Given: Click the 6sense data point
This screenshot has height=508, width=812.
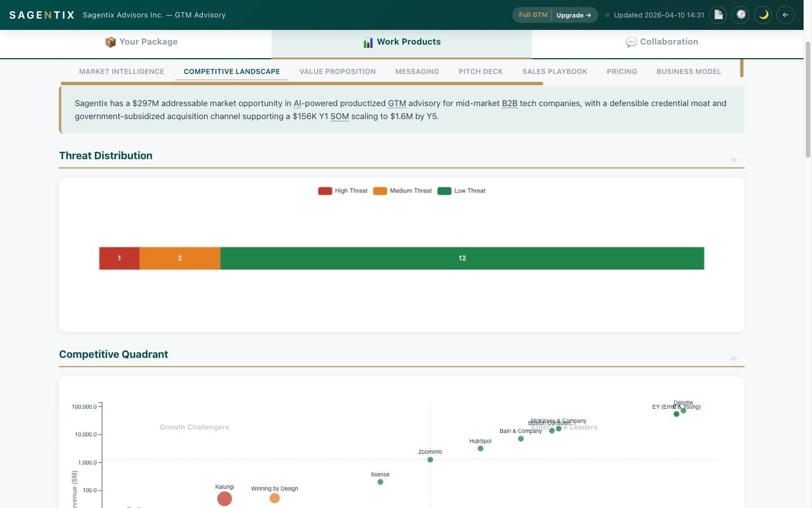Looking at the screenshot, I should [x=381, y=482].
